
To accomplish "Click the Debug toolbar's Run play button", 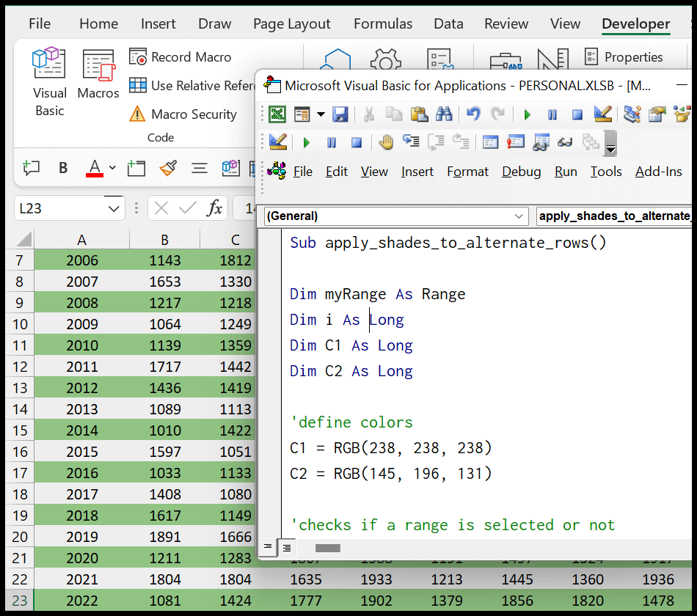I will tap(306, 143).
